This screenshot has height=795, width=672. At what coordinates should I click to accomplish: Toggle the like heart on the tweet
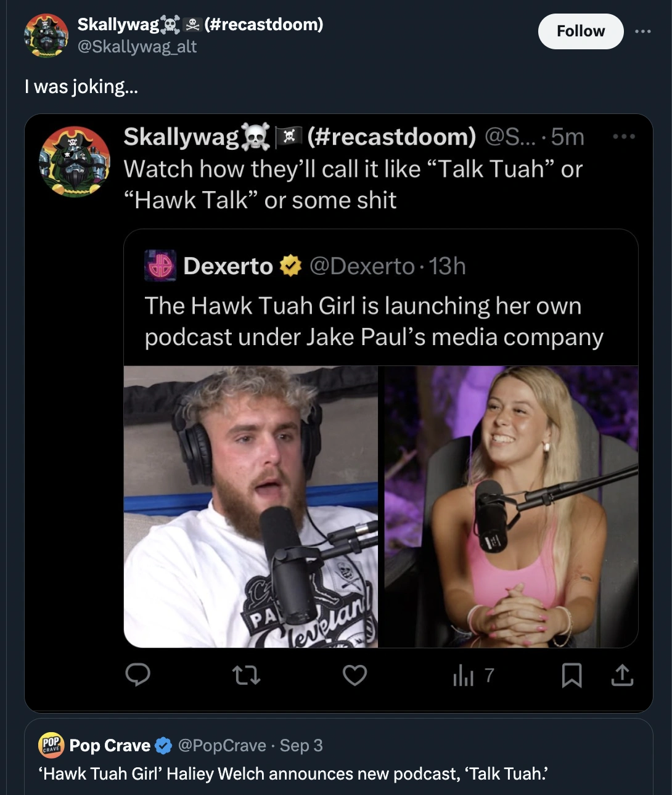[354, 676]
